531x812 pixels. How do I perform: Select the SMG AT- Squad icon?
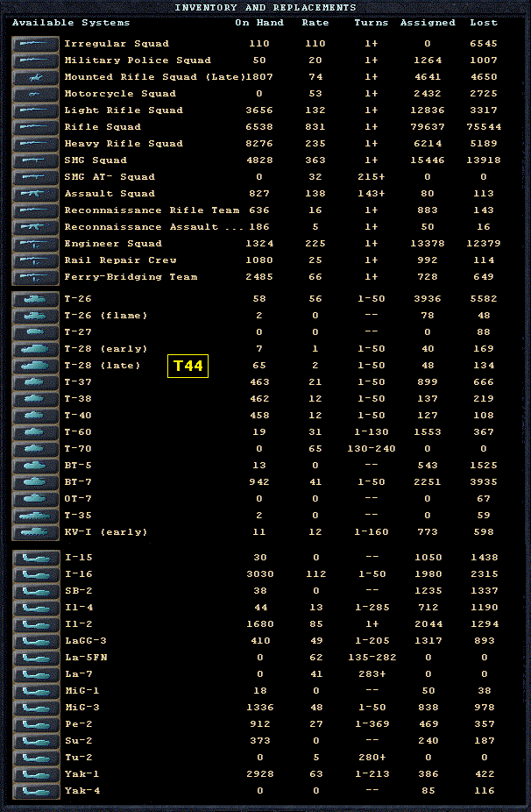[x=35, y=176]
